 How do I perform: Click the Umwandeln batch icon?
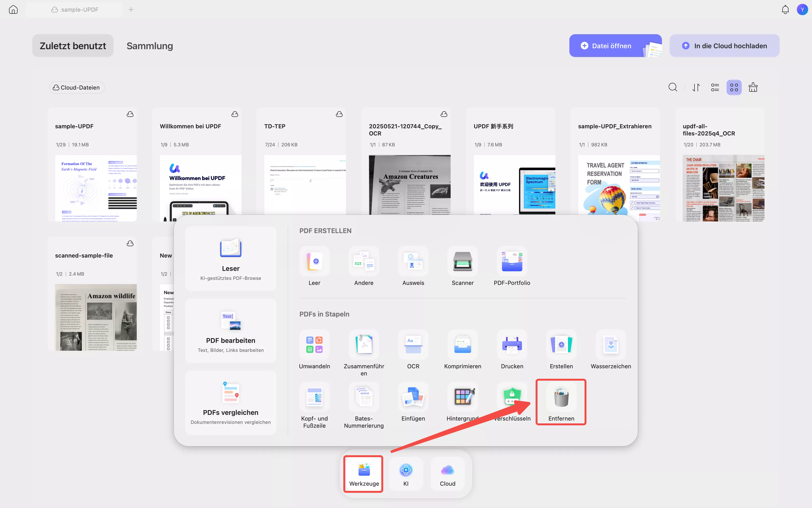point(314,345)
